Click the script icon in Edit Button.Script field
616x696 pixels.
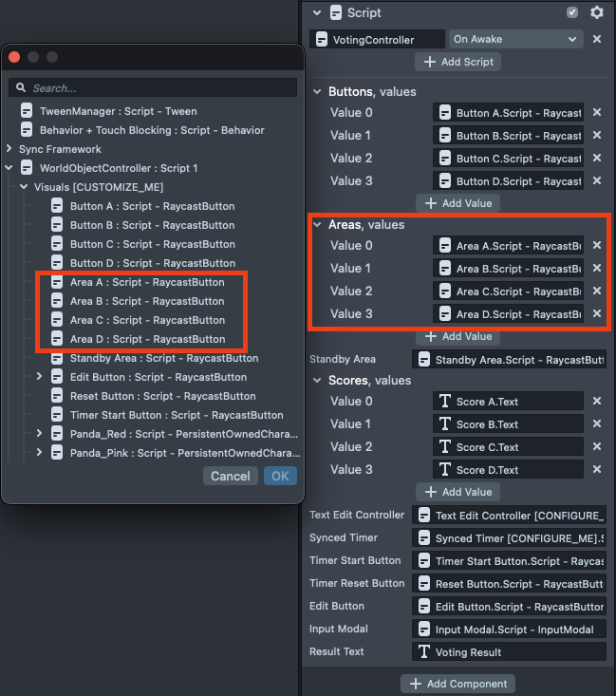[424, 607]
